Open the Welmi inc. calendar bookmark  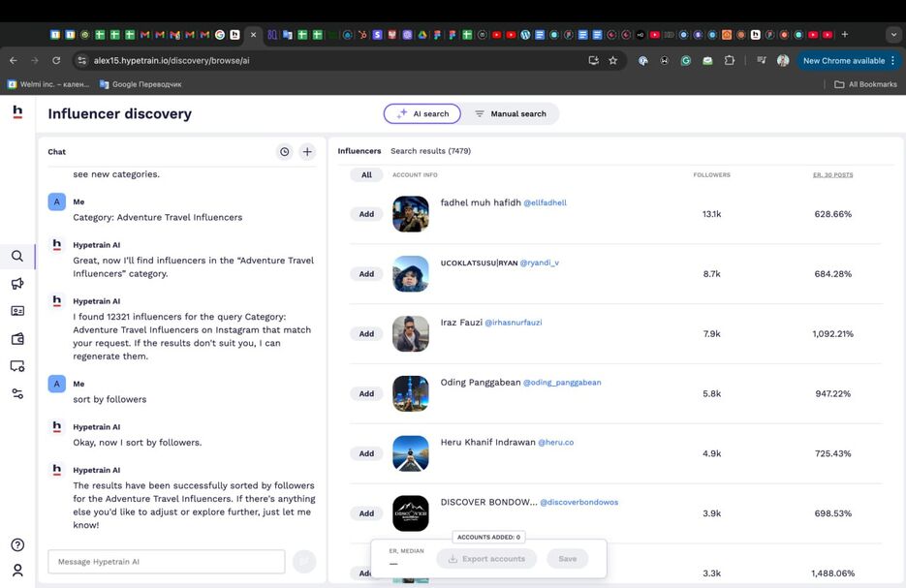click(x=48, y=84)
